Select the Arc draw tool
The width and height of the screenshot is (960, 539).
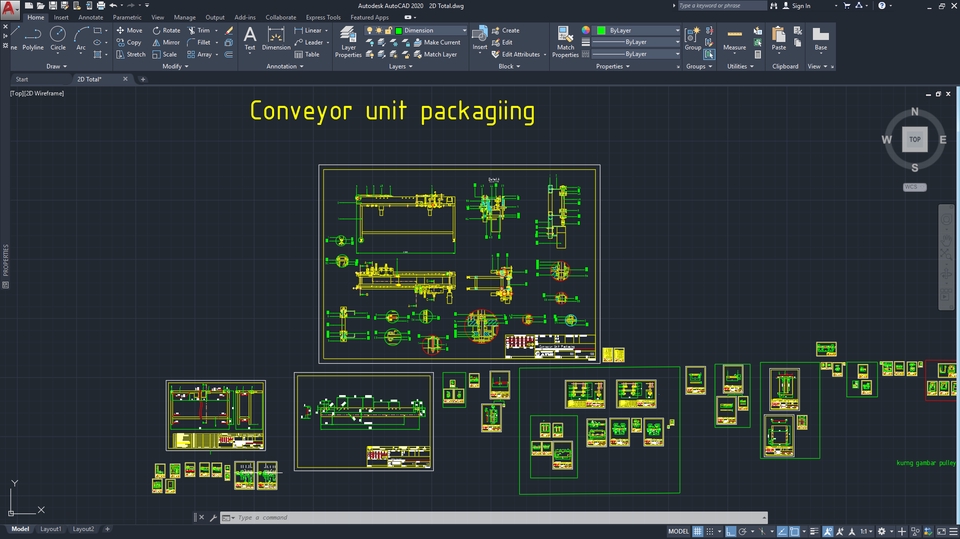coord(81,39)
